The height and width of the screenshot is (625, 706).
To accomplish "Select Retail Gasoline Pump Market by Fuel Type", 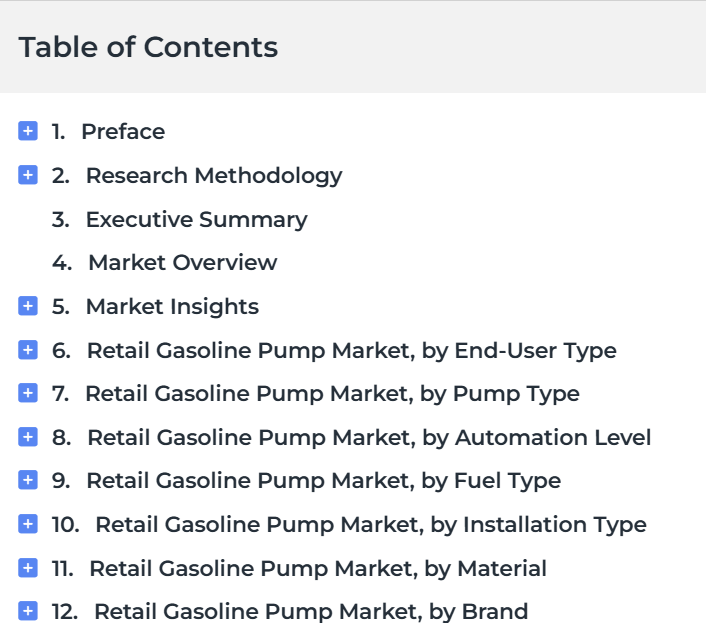I will click(x=324, y=481).
